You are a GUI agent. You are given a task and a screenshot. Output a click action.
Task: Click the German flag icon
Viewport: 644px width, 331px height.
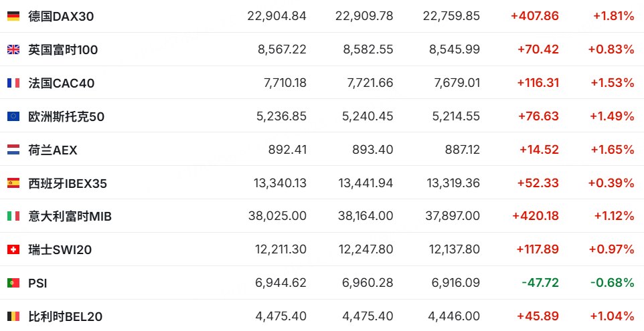pos(13,16)
